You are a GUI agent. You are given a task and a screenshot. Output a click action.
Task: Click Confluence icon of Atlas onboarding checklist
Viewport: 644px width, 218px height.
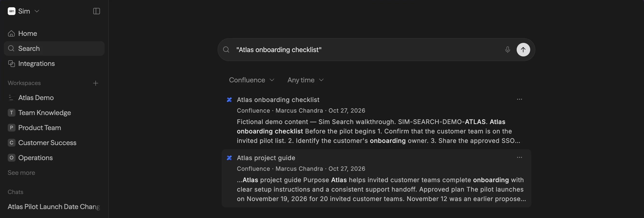[x=229, y=100]
